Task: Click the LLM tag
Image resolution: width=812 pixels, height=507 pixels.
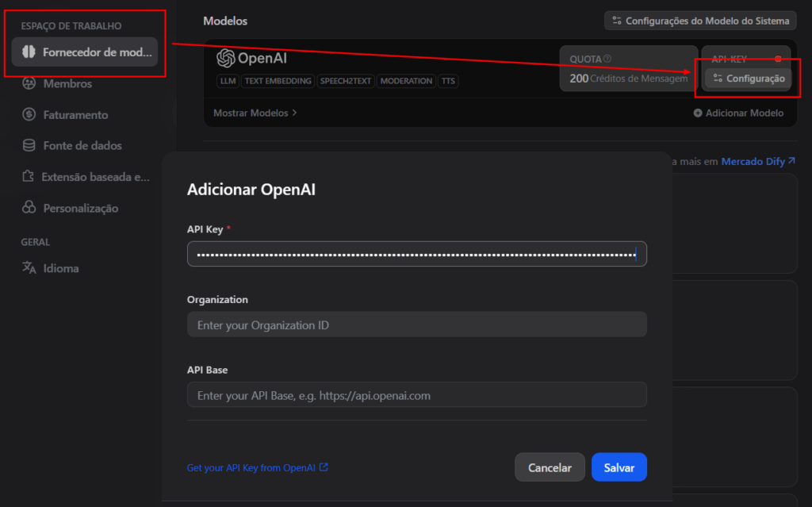Action: coord(228,81)
